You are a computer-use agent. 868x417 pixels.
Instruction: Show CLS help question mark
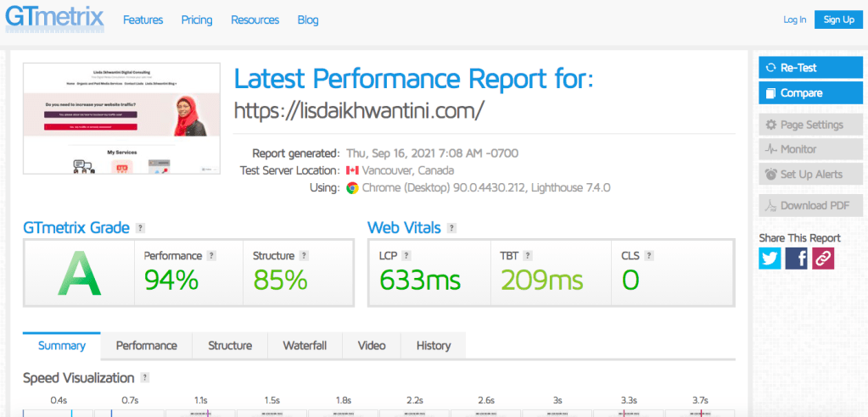649,255
